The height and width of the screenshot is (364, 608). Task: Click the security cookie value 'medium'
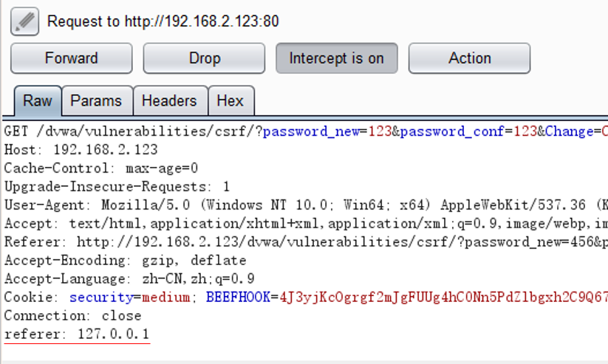click(x=166, y=298)
